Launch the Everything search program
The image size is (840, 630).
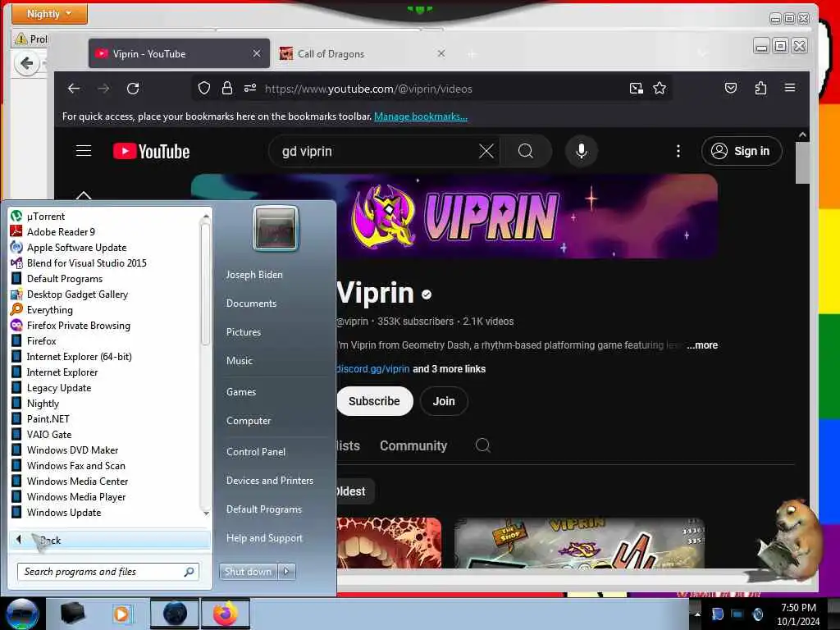[x=50, y=309]
